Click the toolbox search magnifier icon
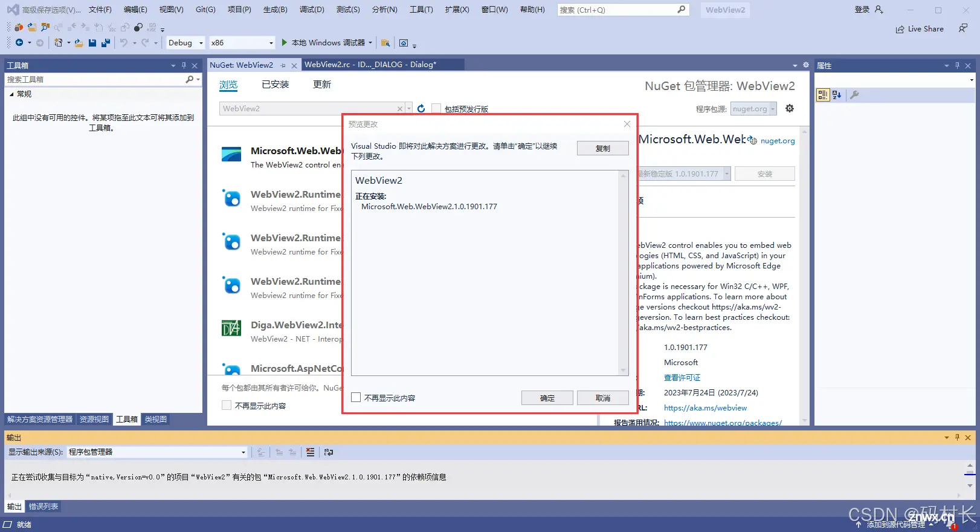 pyautogui.click(x=190, y=79)
